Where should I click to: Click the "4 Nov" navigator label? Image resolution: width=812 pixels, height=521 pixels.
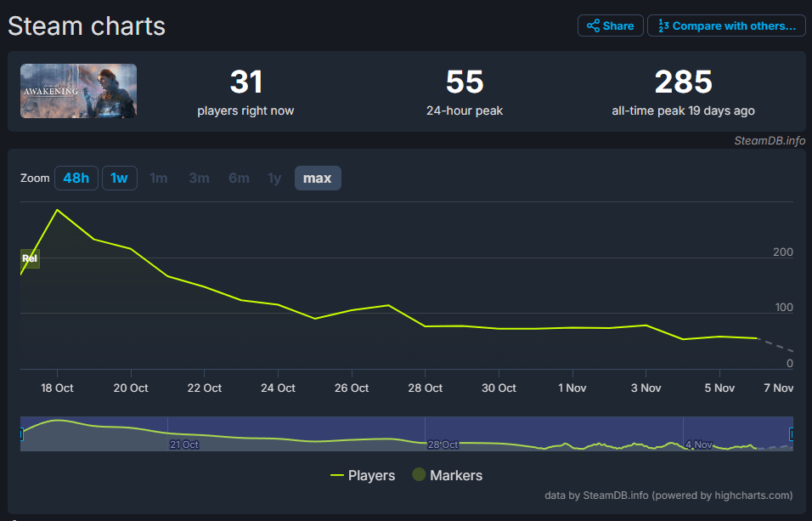pyautogui.click(x=699, y=445)
